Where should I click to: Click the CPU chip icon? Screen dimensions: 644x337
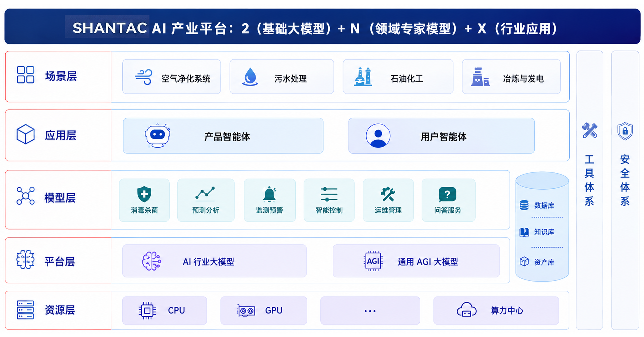(147, 310)
